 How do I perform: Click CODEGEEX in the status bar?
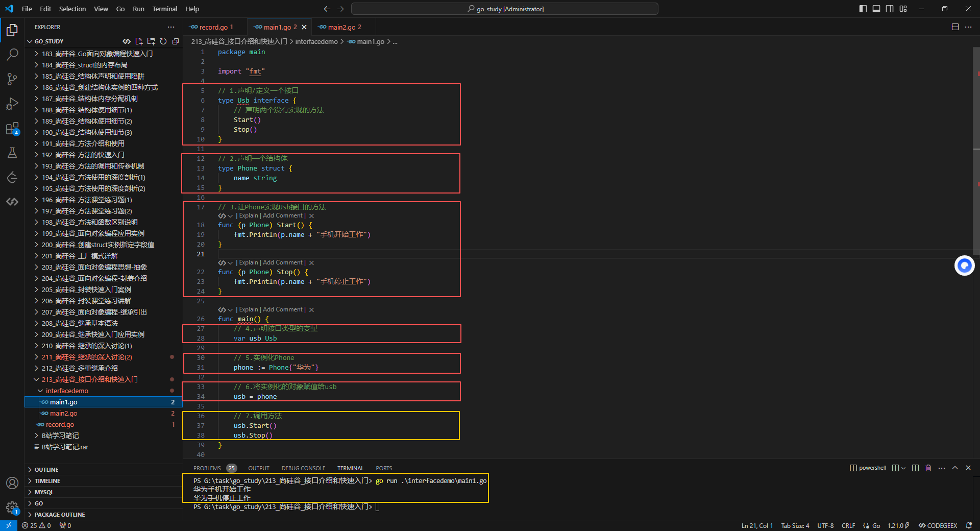tap(938, 525)
